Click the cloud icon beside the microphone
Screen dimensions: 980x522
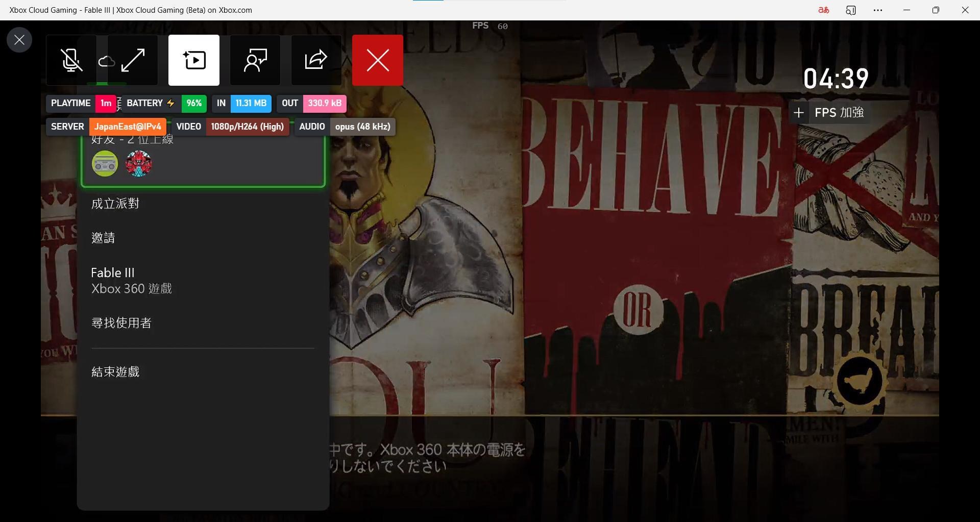coord(107,62)
